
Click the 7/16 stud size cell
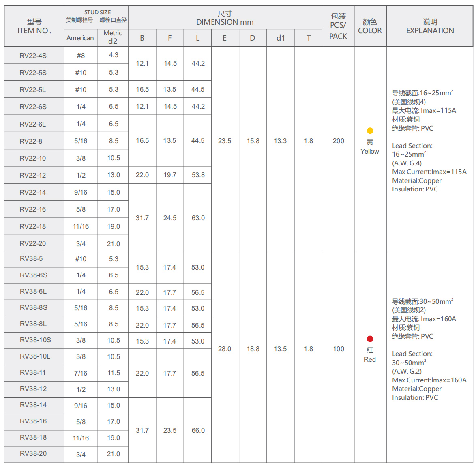coord(81,373)
